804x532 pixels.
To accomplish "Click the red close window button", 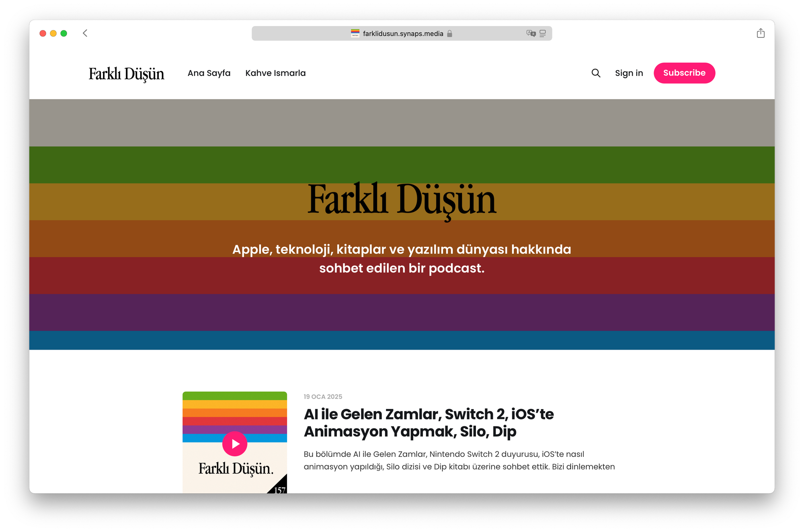I will [x=43, y=33].
